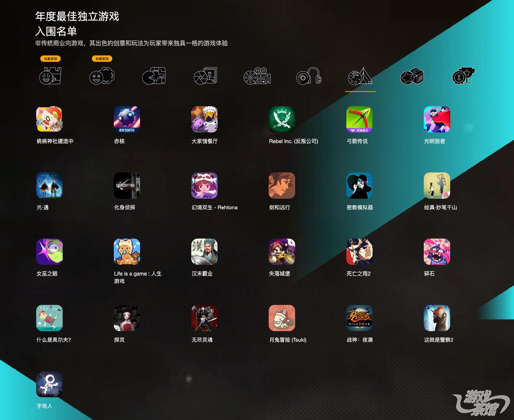Switch to the smiley face and cup category tab
This screenshot has height=420, width=514.
click(x=51, y=76)
